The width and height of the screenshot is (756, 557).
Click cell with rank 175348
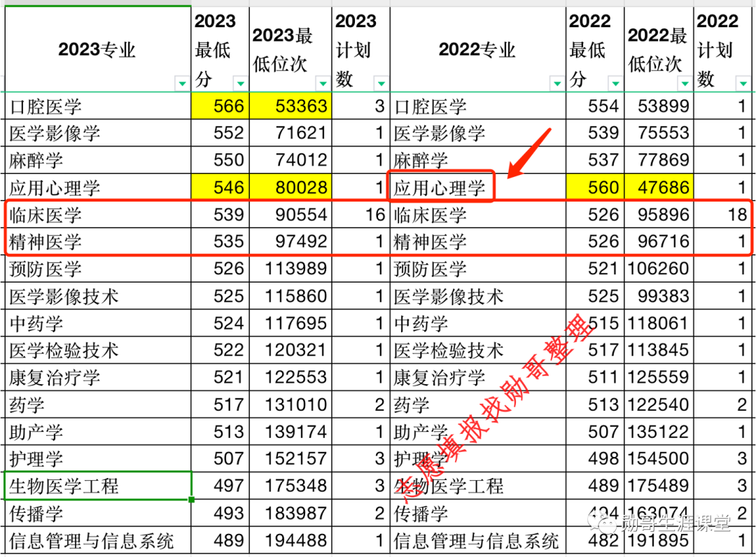click(290, 485)
